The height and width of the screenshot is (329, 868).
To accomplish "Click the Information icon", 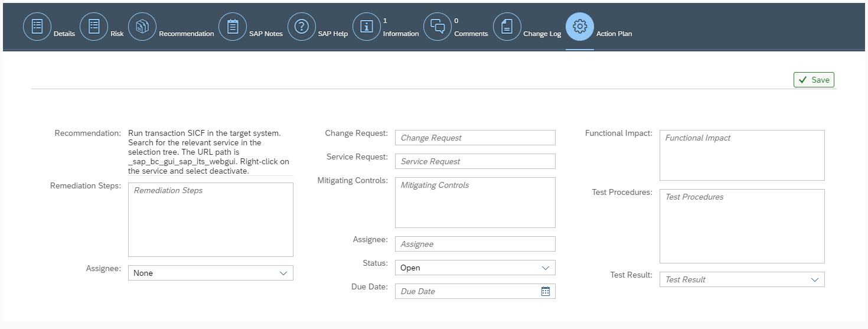I will pyautogui.click(x=367, y=27).
